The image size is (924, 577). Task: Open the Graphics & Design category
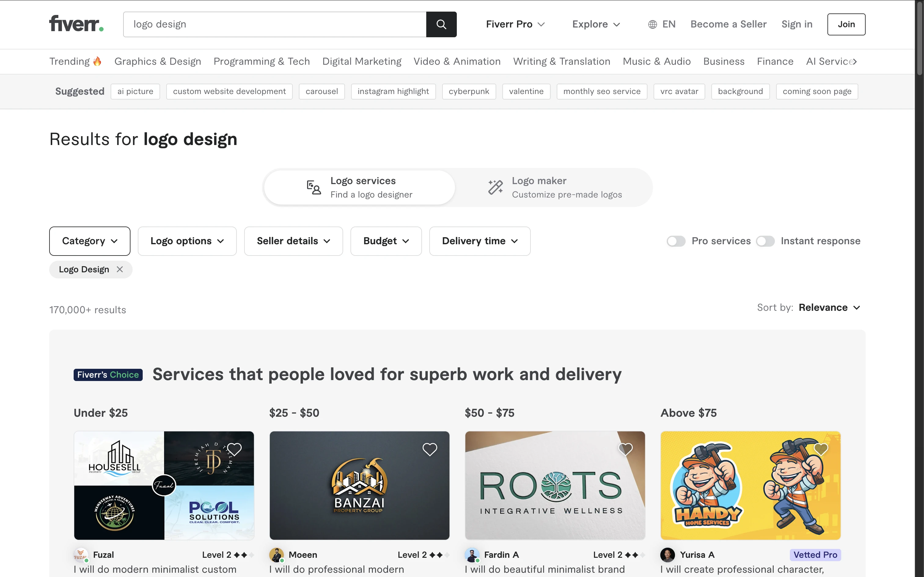click(x=158, y=61)
